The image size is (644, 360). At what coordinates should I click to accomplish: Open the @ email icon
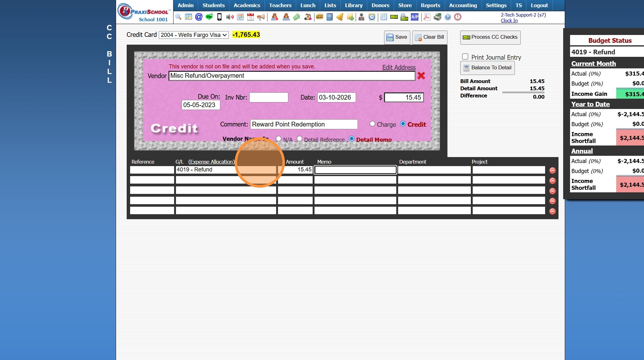pos(199,17)
